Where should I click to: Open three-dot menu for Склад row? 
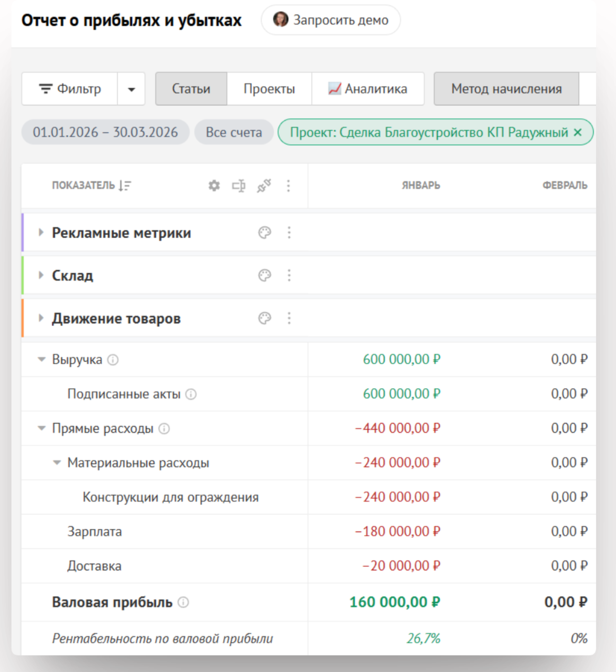[x=289, y=276]
